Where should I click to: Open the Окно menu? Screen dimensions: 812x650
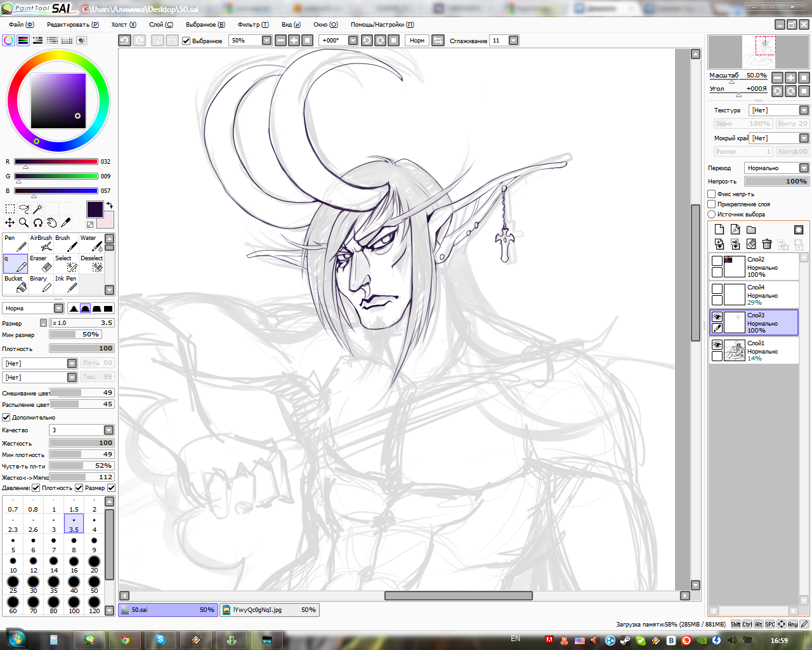pyautogui.click(x=325, y=24)
